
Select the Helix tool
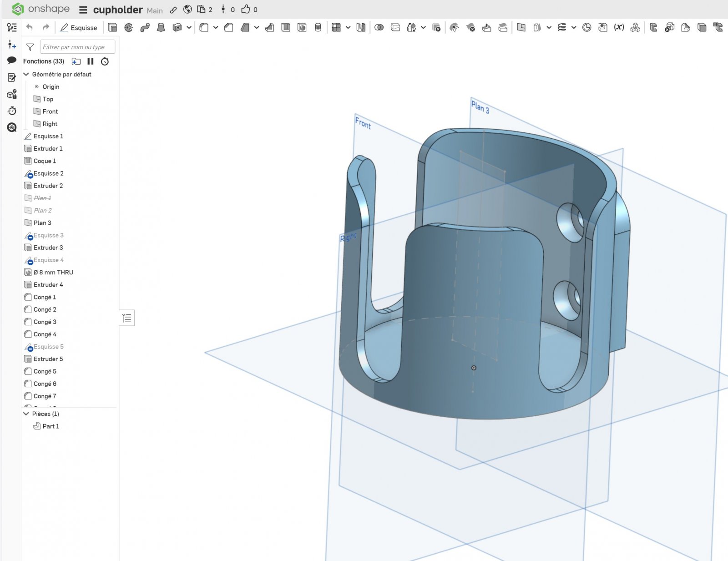click(x=562, y=28)
